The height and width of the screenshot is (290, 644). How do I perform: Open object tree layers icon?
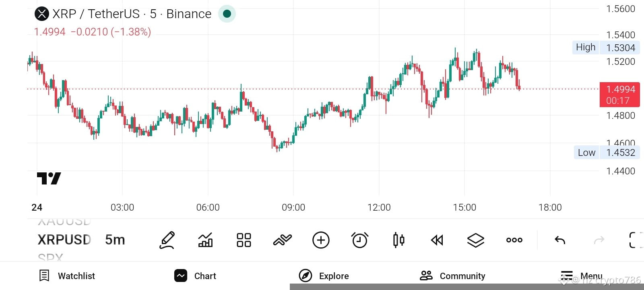pos(475,240)
